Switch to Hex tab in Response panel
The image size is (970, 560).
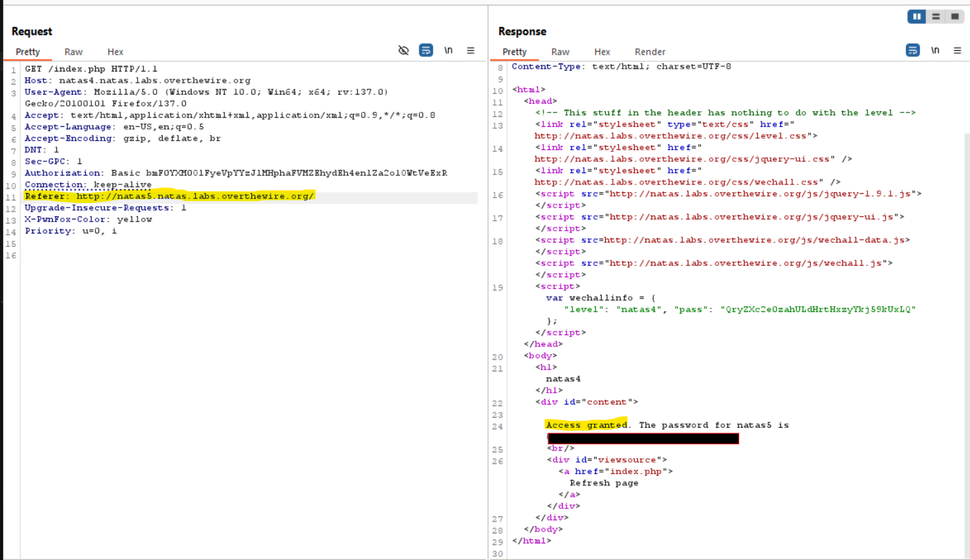point(602,52)
